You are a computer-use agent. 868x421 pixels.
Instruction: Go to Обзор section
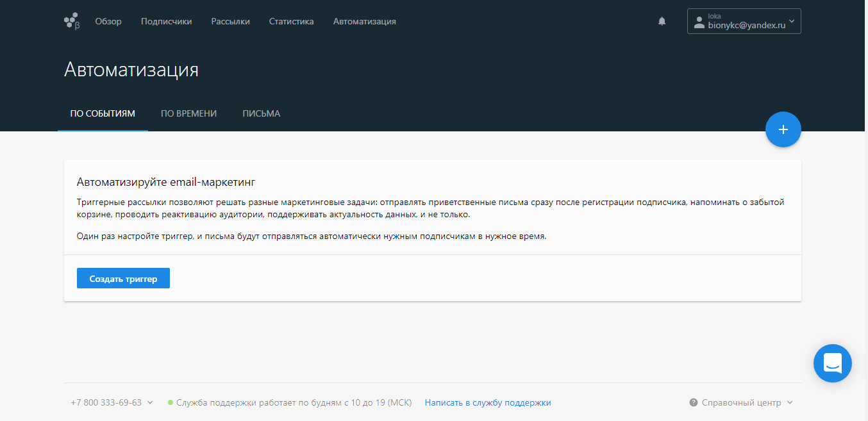click(108, 21)
